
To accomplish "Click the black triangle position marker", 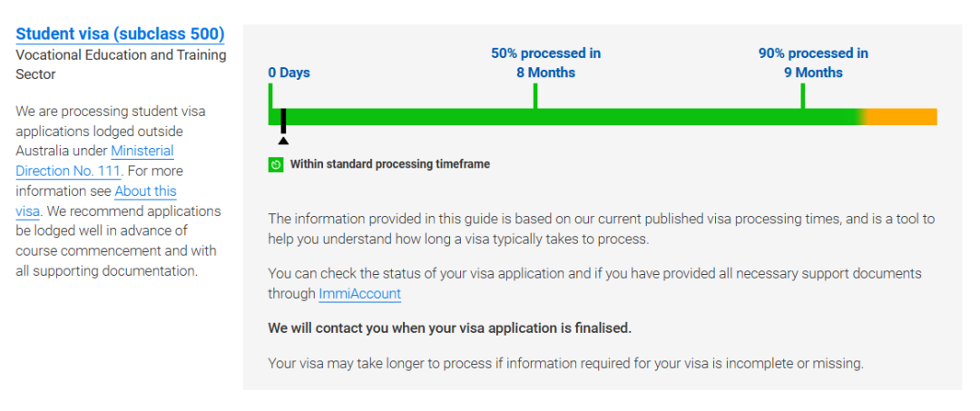I will (x=283, y=141).
